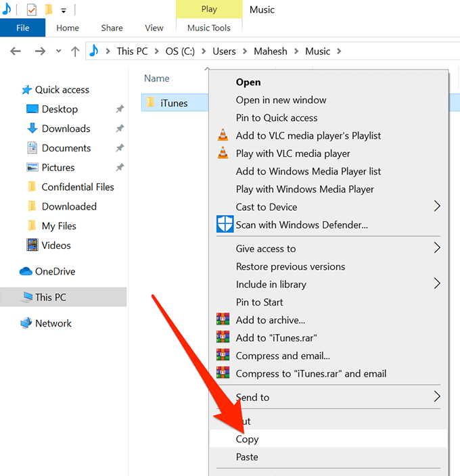Sort by the Name column header
This screenshot has height=476, width=460.
[157, 78]
